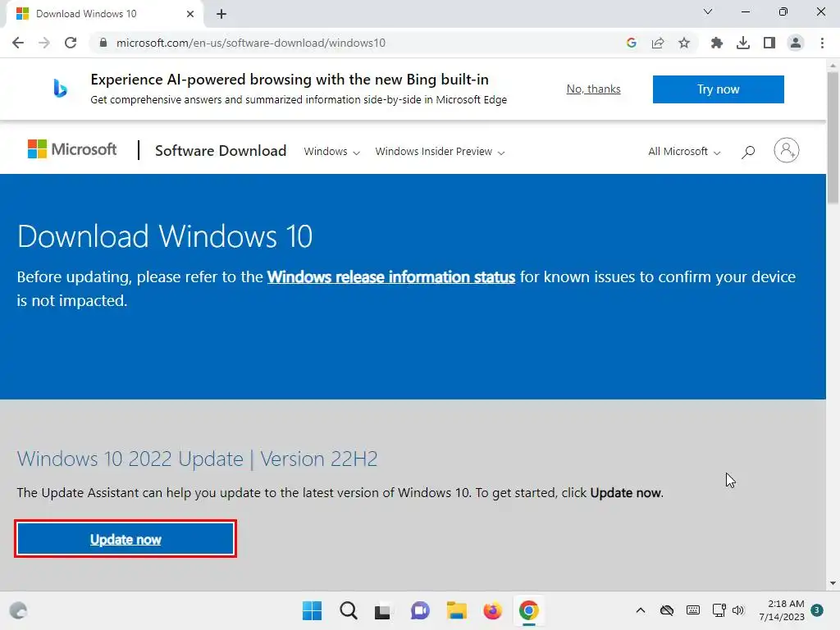Open the Windows Start menu
The image size is (840, 630).
pos(312,610)
